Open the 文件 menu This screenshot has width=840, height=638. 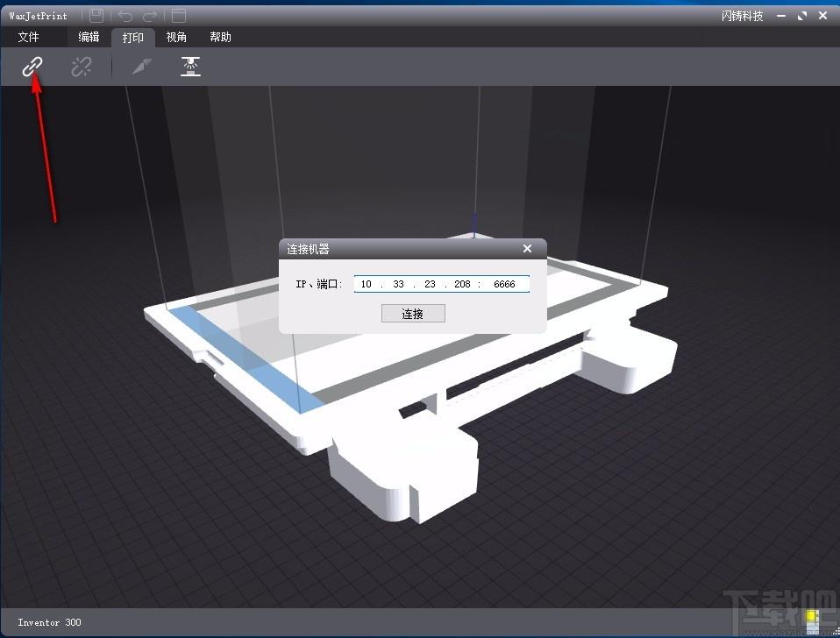(x=28, y=37)
